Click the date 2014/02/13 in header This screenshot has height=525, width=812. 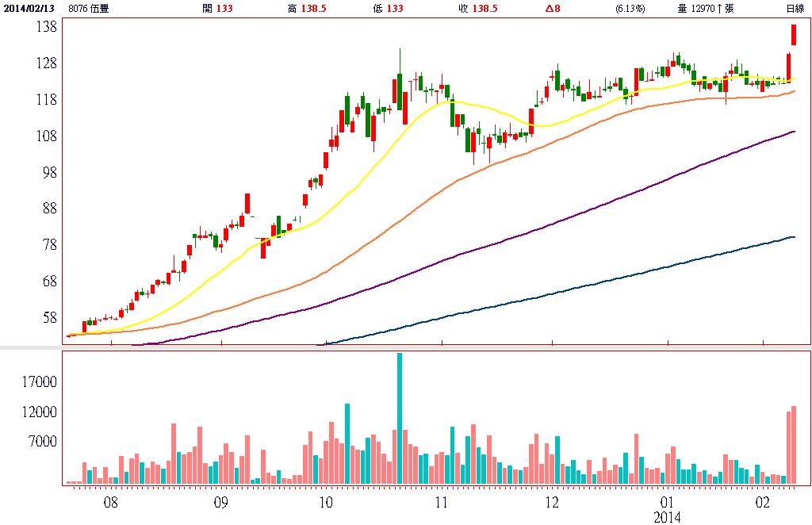(29, 9)
